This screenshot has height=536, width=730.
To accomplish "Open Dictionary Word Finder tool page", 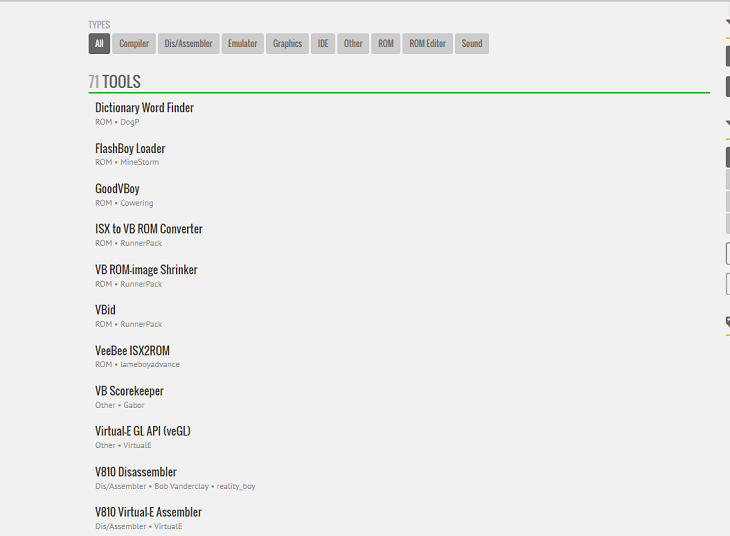I will (x=144, y=108).
